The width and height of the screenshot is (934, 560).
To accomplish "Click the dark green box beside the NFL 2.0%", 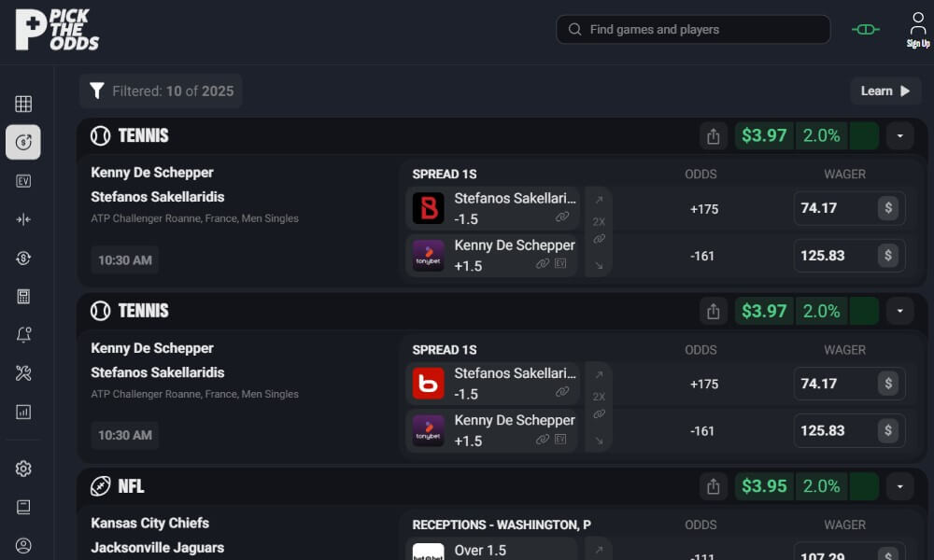I will tap(864, 486).
